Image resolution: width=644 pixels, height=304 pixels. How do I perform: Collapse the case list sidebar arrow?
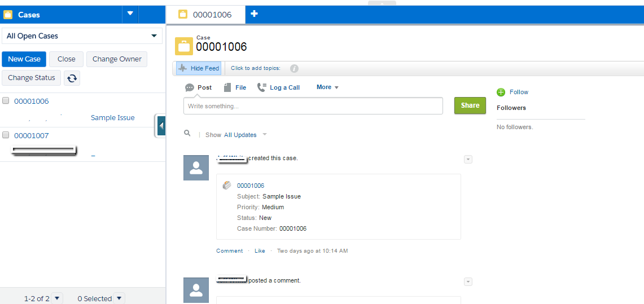(161, 126)
